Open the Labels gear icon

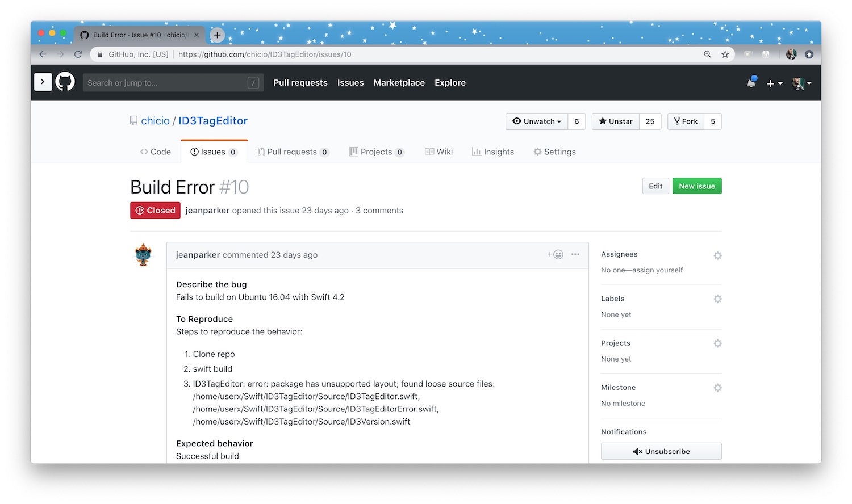point(717,299)
